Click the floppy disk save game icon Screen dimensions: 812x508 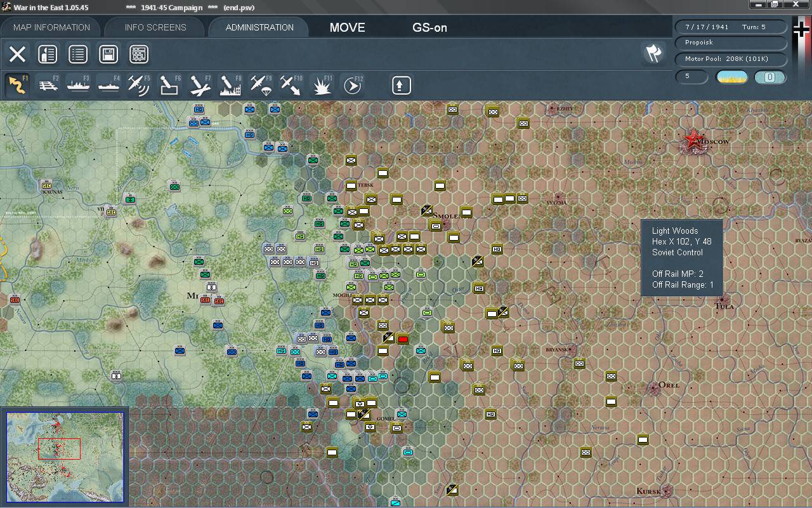click(108, 54)
